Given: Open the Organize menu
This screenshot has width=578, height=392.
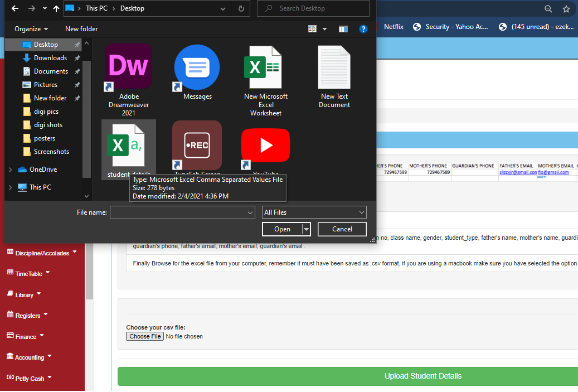Looking at the screenshot, I should 31,29.
